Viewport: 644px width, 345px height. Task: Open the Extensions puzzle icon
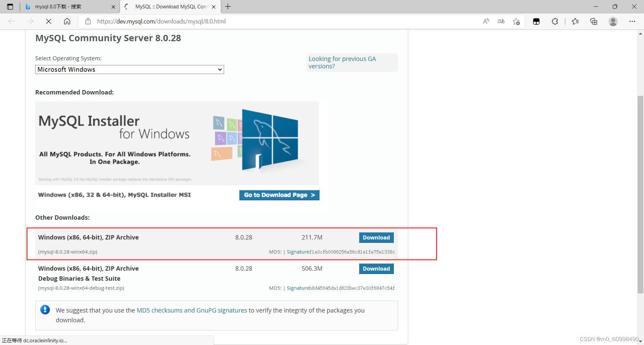click(555, 21)
